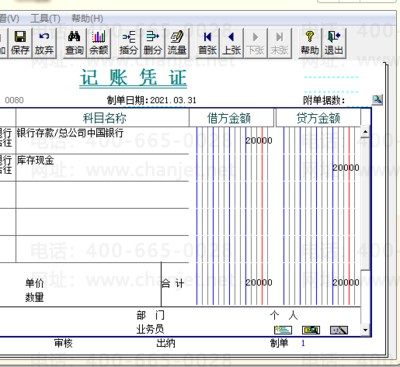Open the 流量 cash flow icon
This screenshot has width=400, height=367.
click(x=177, y=43)
